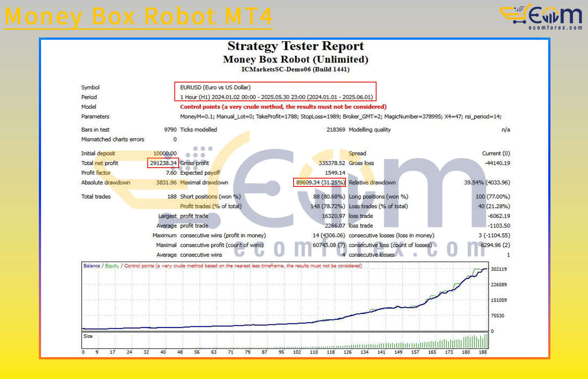Click the Balance legend label in chart
This screenshot has width=588, height=379.
coord(92,265)
